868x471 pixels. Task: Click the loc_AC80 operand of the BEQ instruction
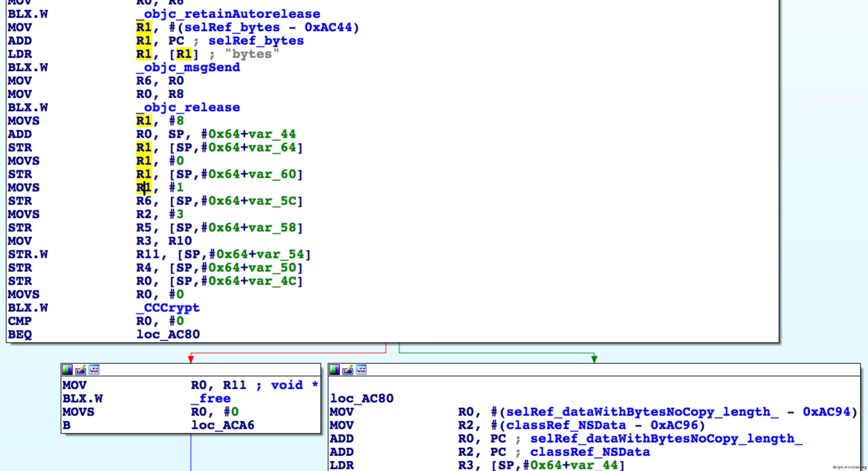click(x=168, y=334)
